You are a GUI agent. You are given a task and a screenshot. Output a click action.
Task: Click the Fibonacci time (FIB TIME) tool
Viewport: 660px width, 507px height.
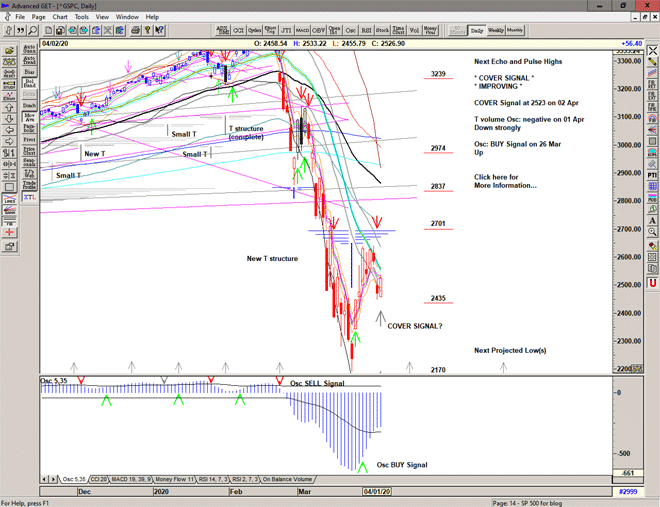click(x=652, y=107)
